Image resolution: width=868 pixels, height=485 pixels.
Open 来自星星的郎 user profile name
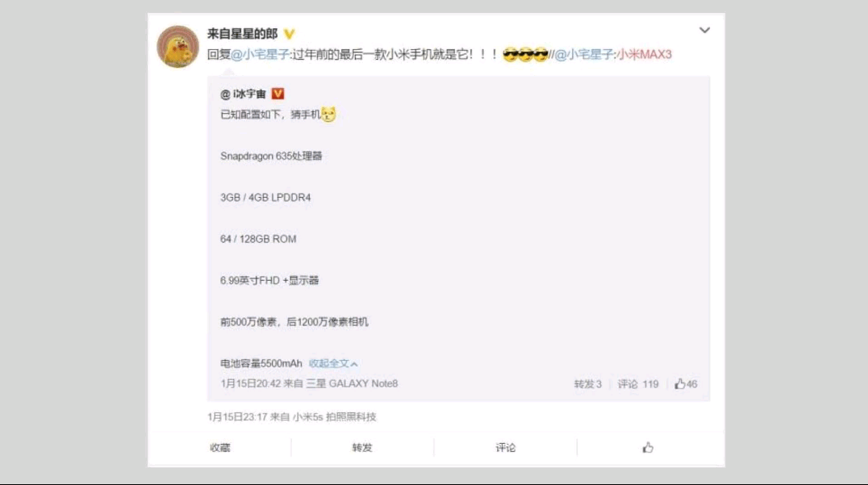pyautogui.click(x=243, y=34)
